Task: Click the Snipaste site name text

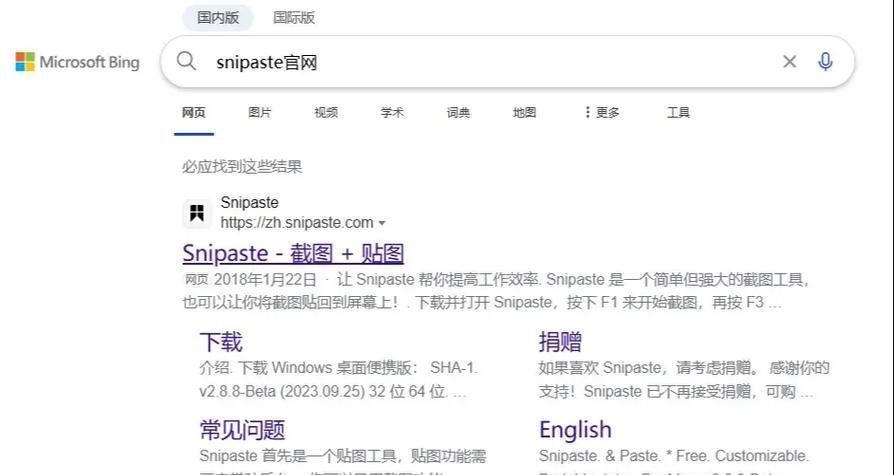Action: (x=250, y=202)
